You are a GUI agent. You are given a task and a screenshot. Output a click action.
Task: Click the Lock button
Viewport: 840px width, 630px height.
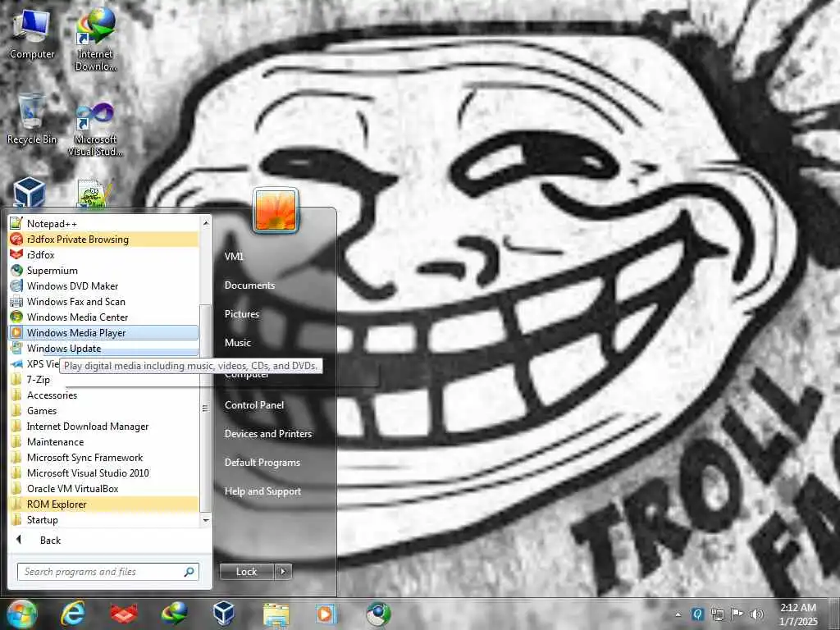246,572
